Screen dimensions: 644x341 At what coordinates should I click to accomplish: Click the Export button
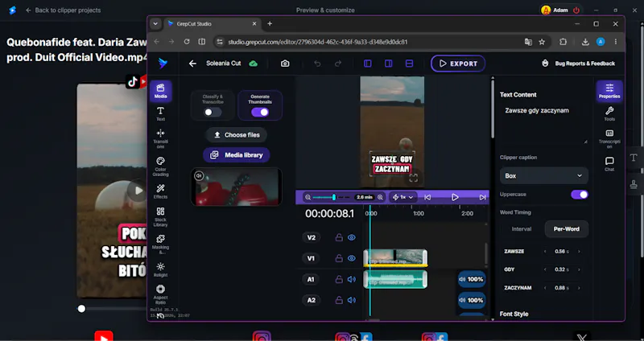tap(458, 64)
